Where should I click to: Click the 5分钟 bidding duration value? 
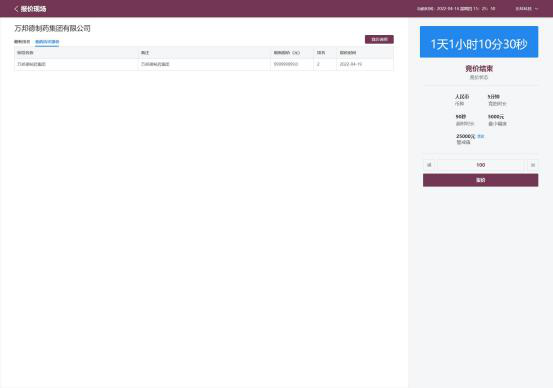pyautogui.click(x=493, y=96)
